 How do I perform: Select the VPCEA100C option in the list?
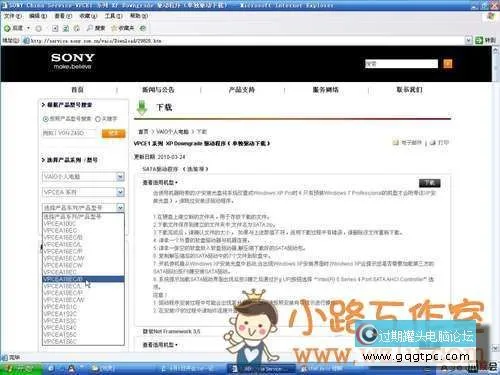point(83,224)
